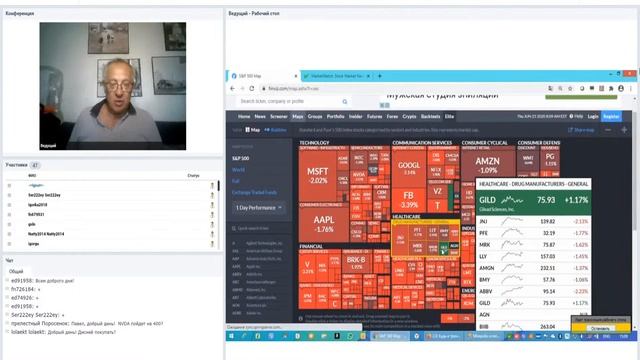
Task: Open a new browser tab with plus
Action: pos(380,76)
